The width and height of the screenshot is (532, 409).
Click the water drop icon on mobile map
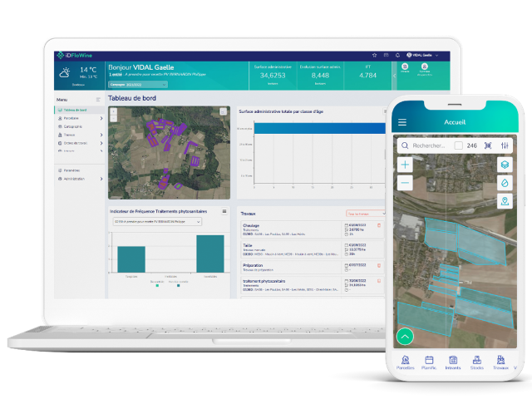point(505,183)
